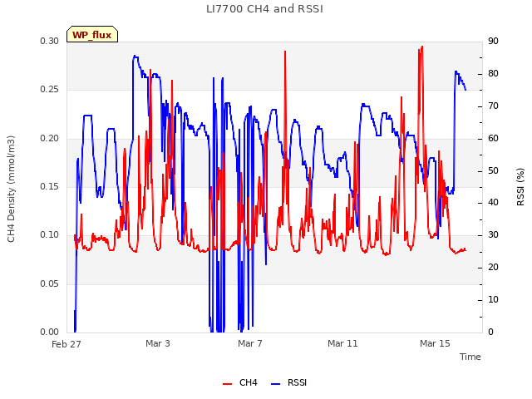Select the RSSI (%) axis title
Image resolution: width=532 pixels, height=399 pixels.
point(520,187)
